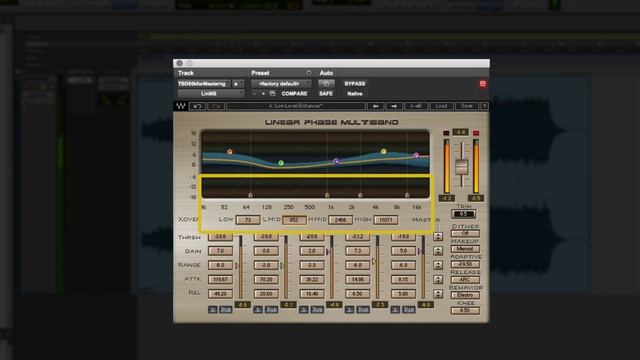Click high band threshold meter slider
The height and width of the screenshot is (360, 640).
pos(423,267)
